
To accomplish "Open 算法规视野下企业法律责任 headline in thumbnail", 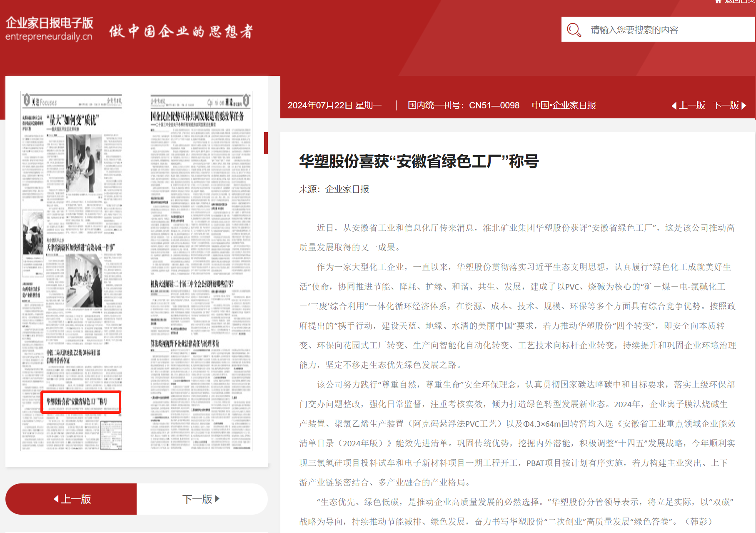I will coord(185,343).
